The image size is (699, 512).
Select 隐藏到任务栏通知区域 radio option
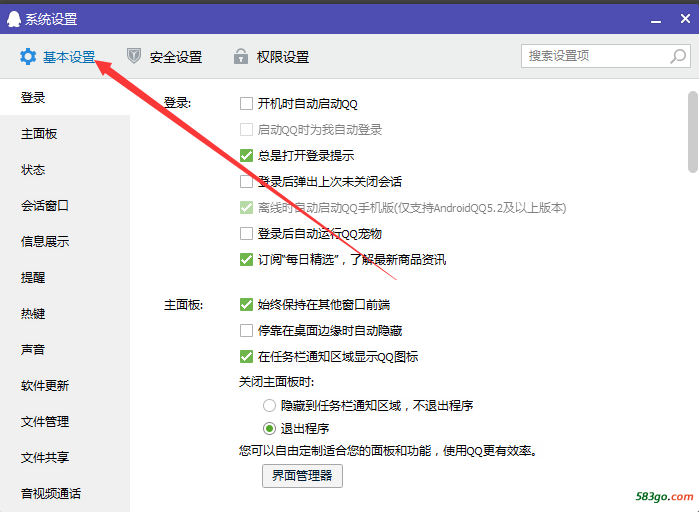(269, 406)
